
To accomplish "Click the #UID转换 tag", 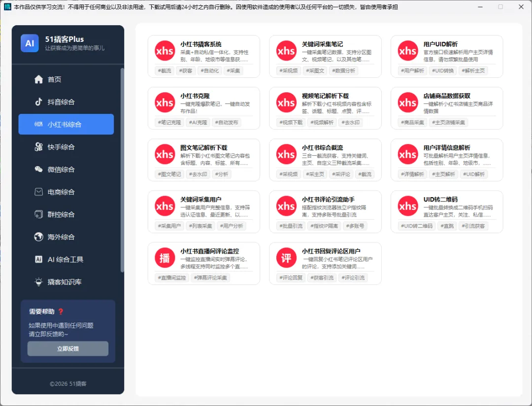I will click(443, 70).
